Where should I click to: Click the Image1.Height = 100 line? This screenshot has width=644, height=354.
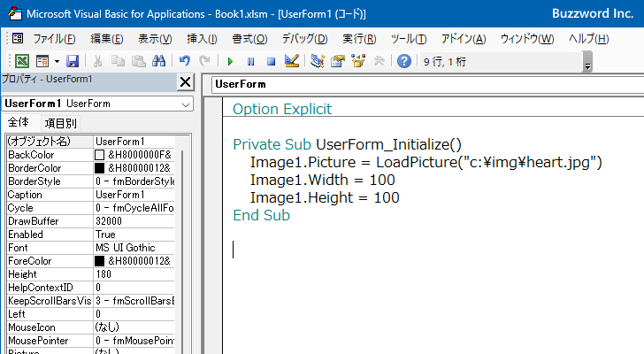[325, 197]
